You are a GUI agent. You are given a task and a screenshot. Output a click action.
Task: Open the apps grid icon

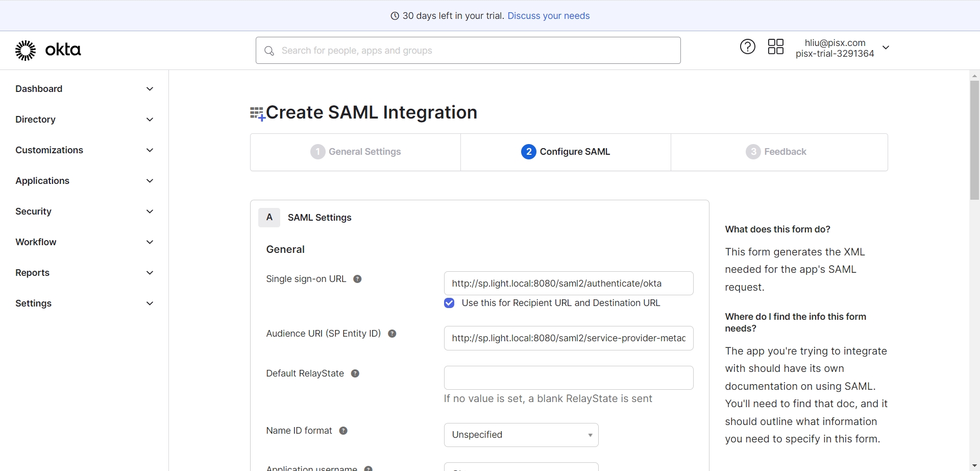775,47
